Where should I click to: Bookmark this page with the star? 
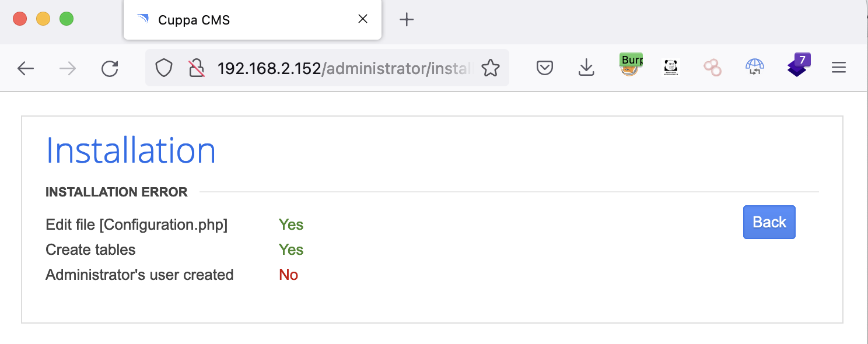coord(490,69)
